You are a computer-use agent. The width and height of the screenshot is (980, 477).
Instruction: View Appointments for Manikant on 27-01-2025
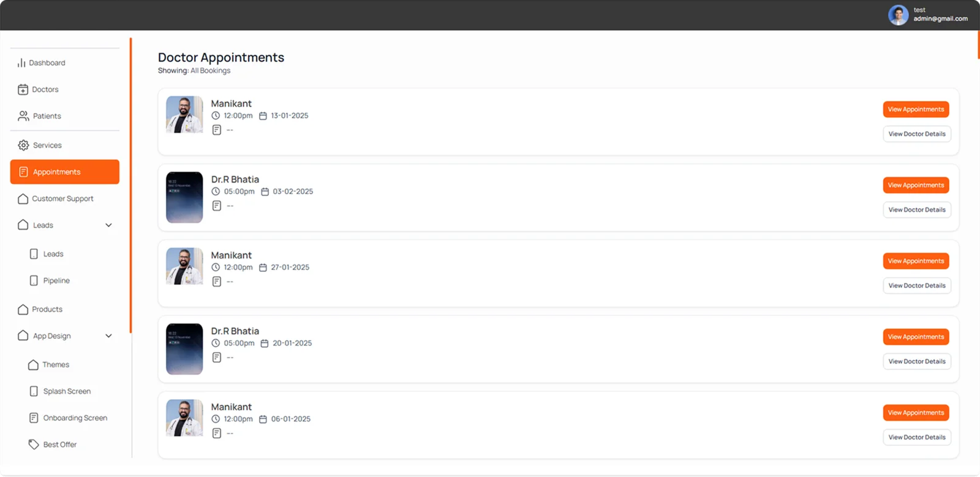(x=916, y=261)
